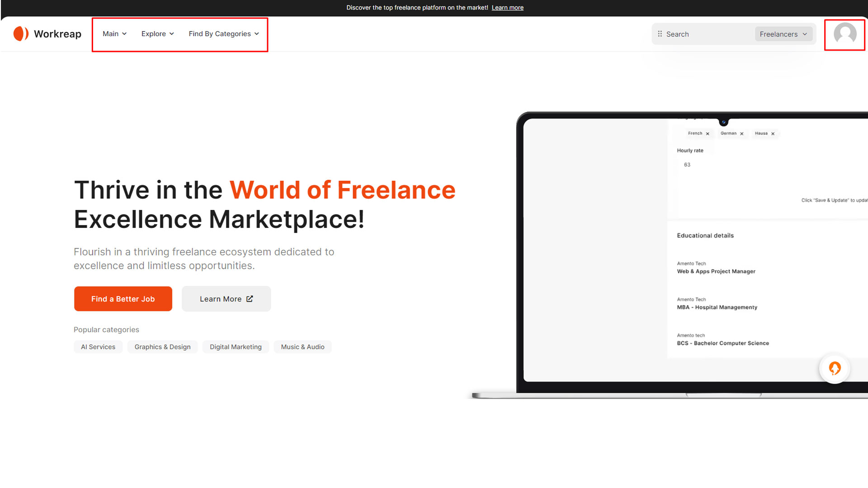Image resolution: width=868 pixels, height=488 pixels.
Task: Click the Find a Better Job button
Action: [123, 299]
